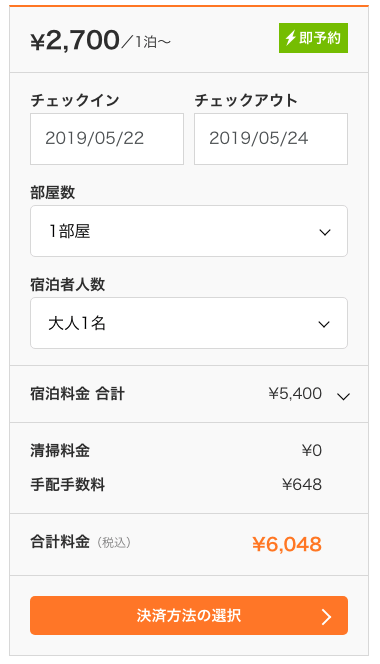The height and width of the screenshot is (664, 380).
Task: Click the 決済方法の選択 button
Action: tap(189, 616)
